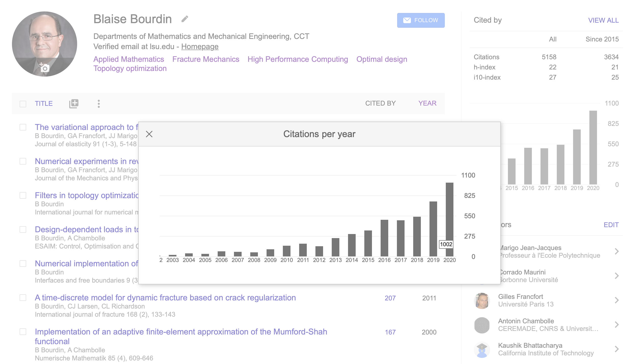Viewport: 624px width, 364px height.
Task: Click the camera icon on profile photo
Action: click(x=44, y=68)
